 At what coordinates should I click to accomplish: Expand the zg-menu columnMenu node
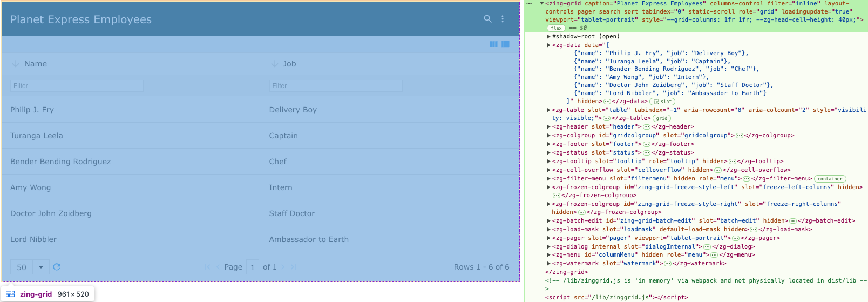click(x=549, y=255)
